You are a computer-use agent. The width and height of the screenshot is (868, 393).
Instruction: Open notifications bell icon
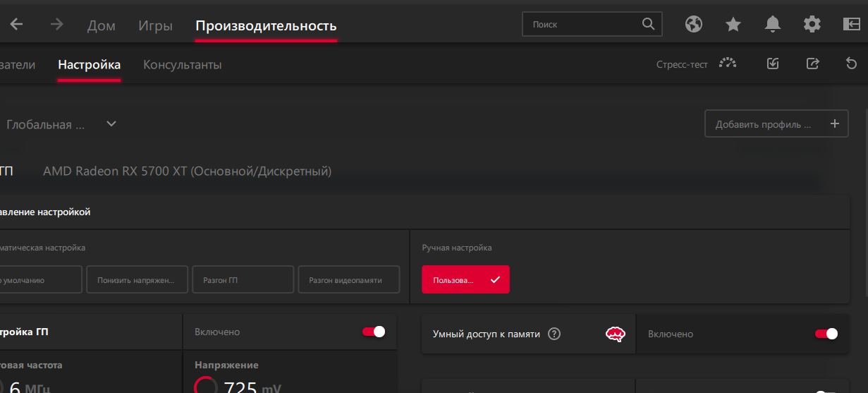773,24
